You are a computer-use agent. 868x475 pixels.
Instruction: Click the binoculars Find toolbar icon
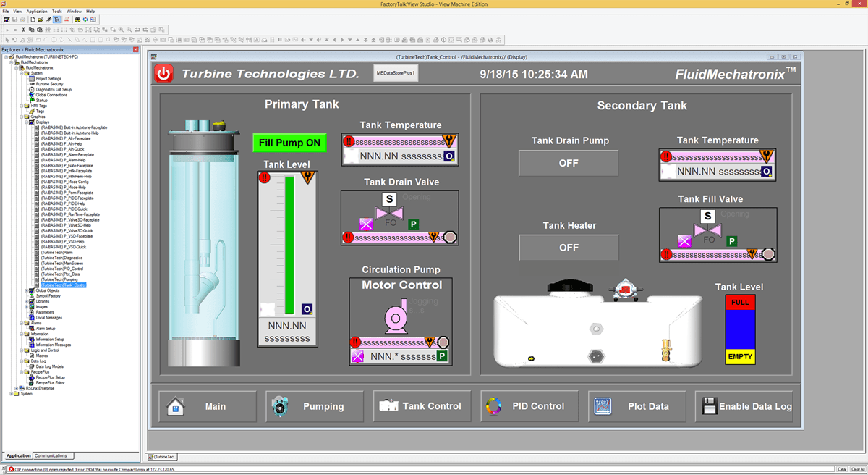point(77,20)
